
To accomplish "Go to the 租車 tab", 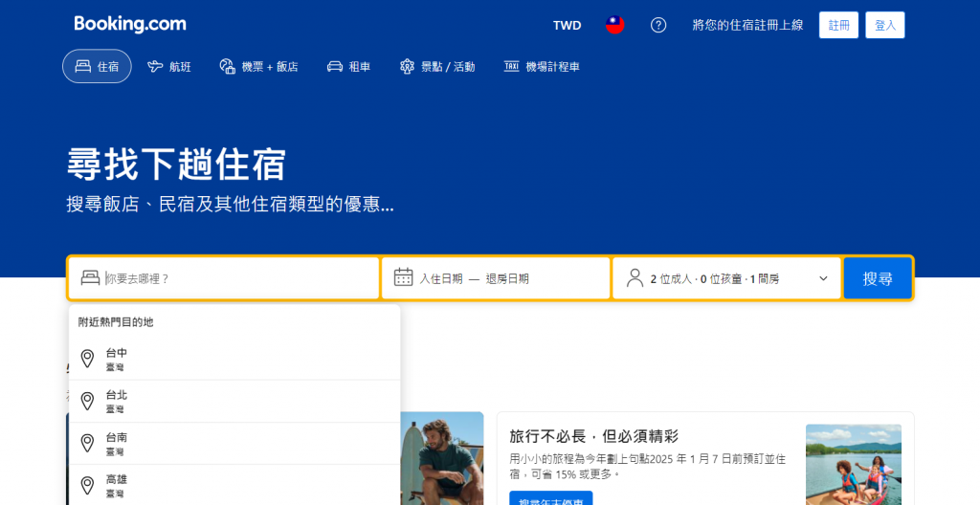I will coord(348,66).
